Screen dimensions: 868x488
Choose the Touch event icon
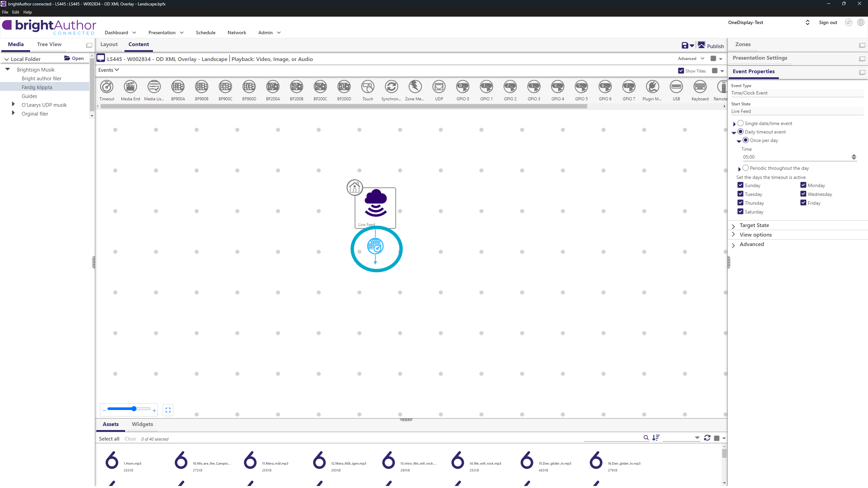(368, 87)
